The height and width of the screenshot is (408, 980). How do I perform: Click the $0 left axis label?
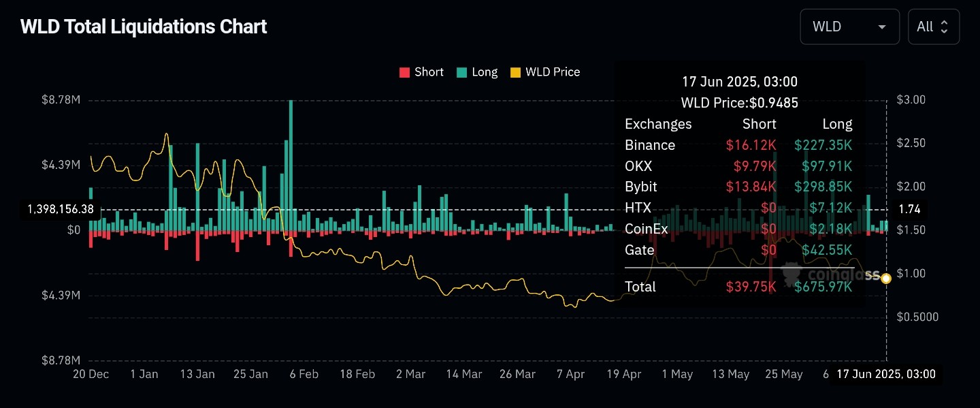click(74, 230)
